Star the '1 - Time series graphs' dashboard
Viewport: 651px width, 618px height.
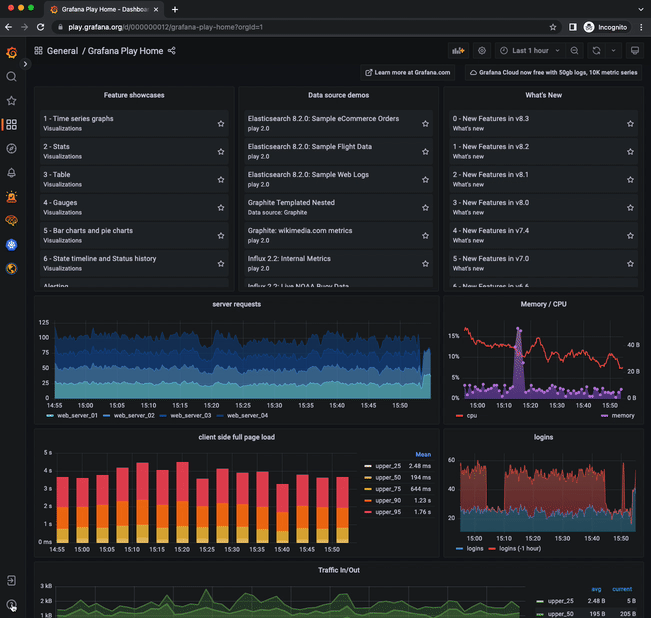(x=221, y=124)
